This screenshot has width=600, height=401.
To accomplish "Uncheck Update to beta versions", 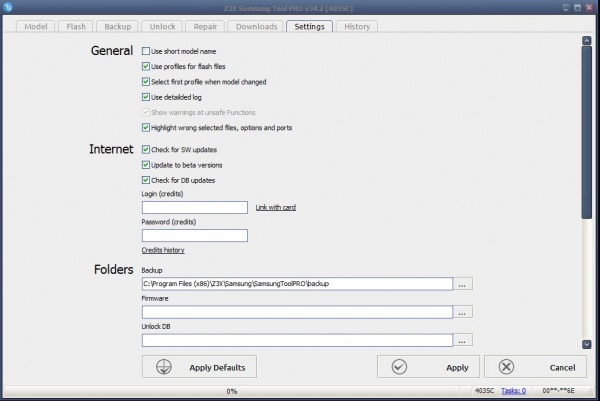I will (146, 164).
